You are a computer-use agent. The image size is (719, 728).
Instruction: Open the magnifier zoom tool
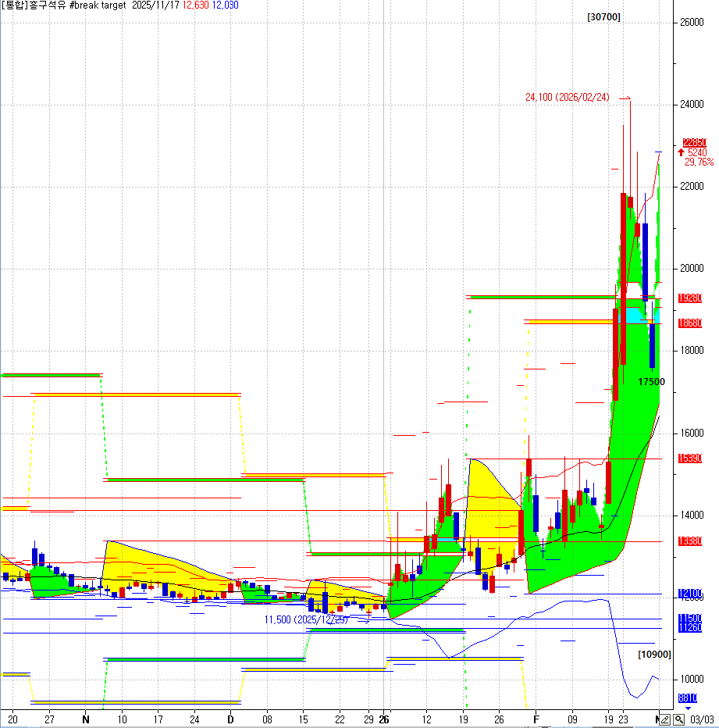tap(679, 719)
